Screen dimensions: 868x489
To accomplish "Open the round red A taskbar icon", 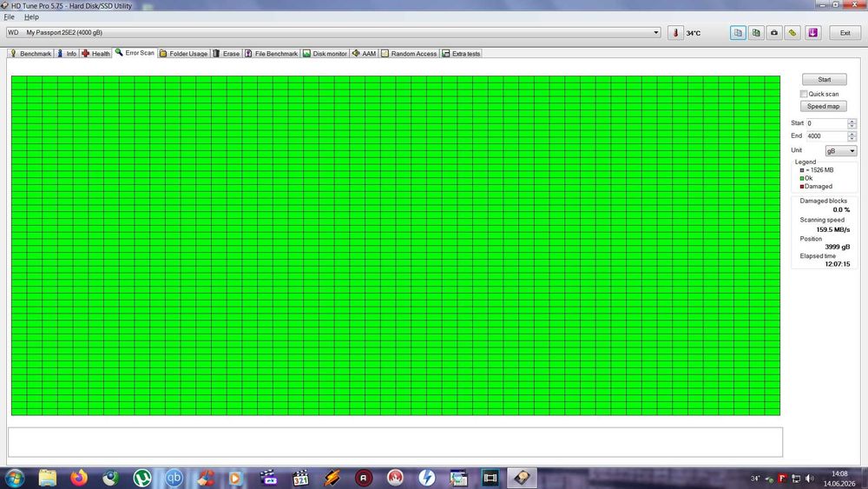I will (x=364, y=478).
